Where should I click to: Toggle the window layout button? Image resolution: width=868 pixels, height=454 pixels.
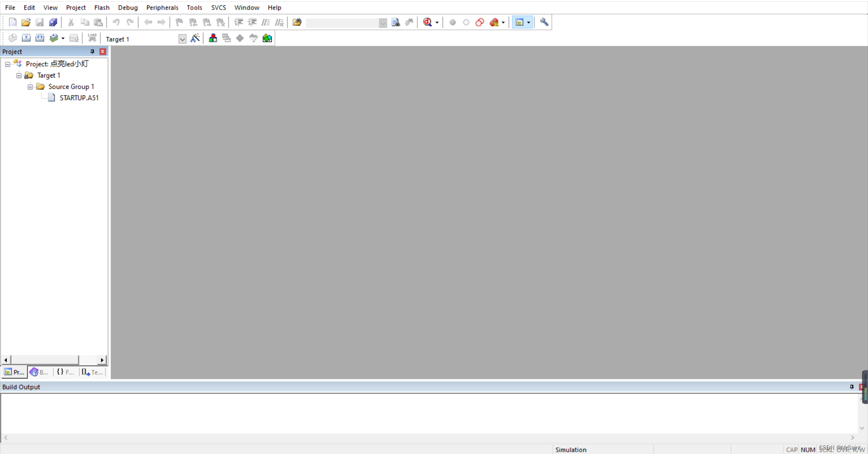point(519,22)
